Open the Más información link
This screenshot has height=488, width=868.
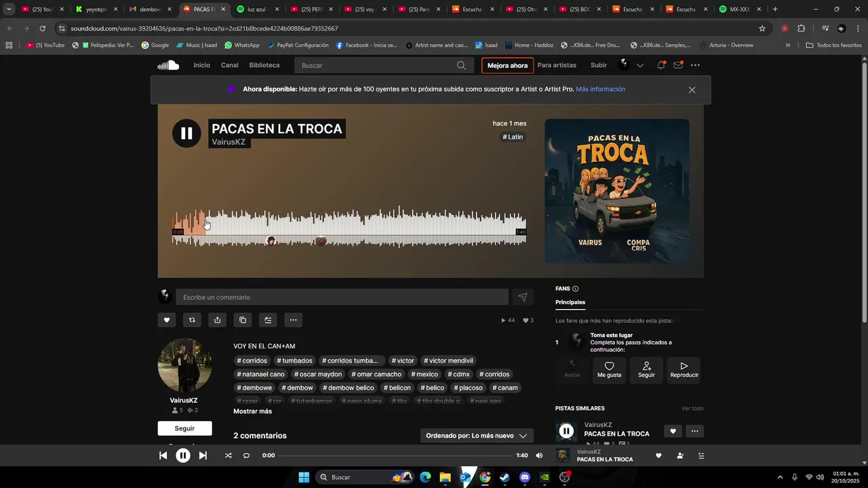pos(601,89)
